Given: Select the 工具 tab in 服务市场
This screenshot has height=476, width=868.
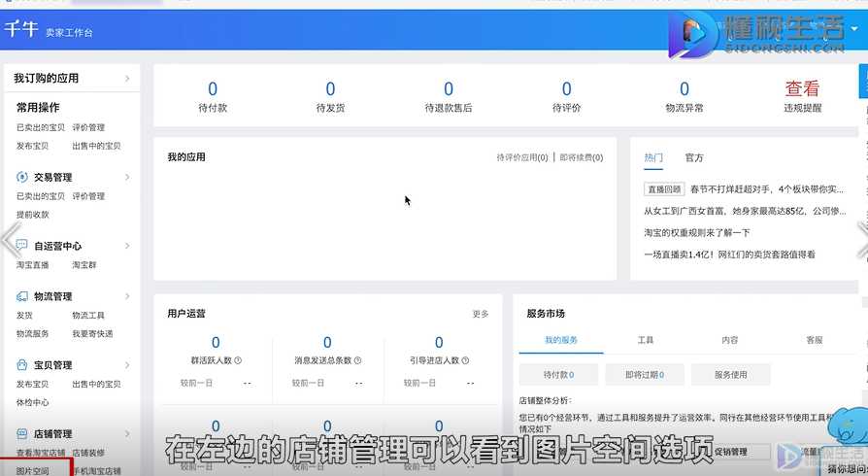Looking at the screenshot, I should (x=646, y=340).
